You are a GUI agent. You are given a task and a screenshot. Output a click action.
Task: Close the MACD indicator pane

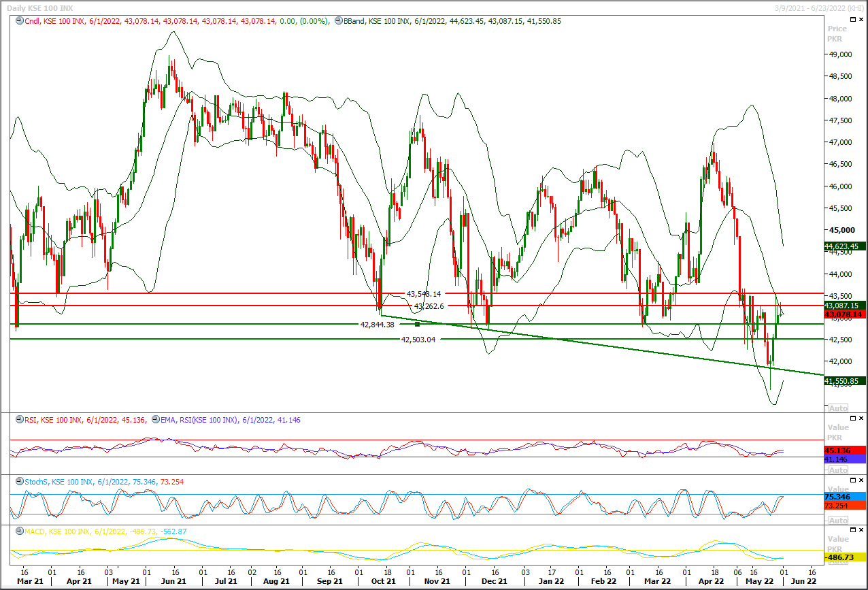click(862, 529)
